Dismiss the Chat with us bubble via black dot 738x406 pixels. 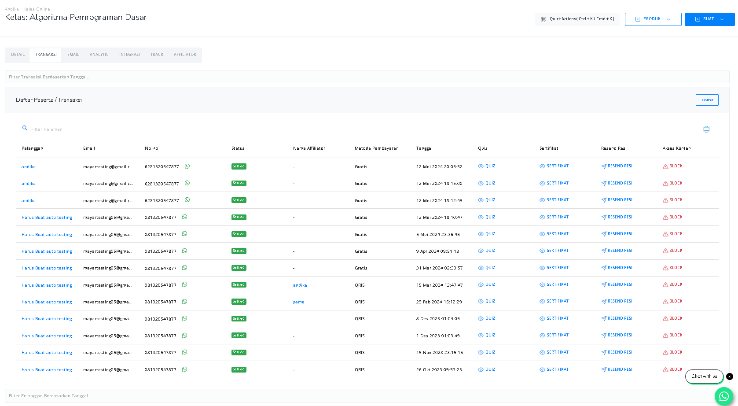(x=729, y=376)
